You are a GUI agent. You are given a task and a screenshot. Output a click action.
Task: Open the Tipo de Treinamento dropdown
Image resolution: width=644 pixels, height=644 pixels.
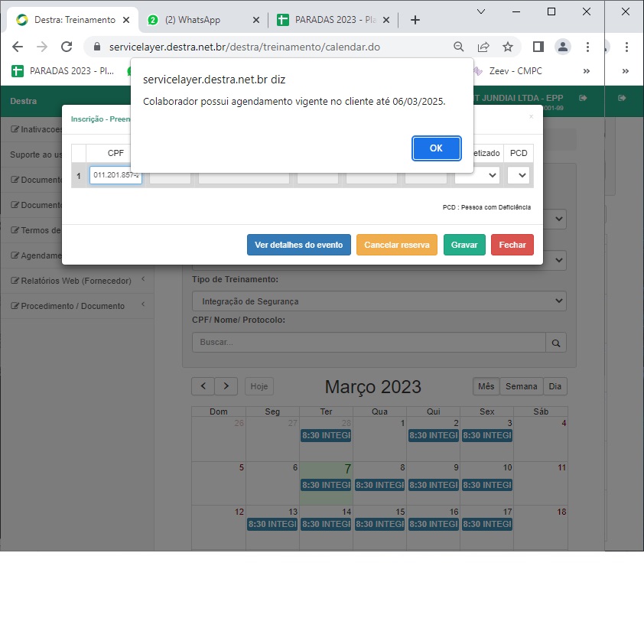click(x=379, y=301)
